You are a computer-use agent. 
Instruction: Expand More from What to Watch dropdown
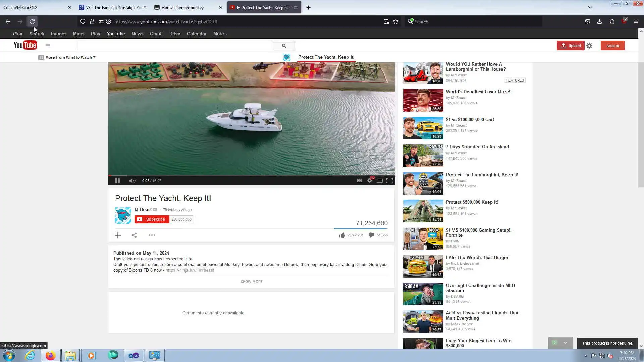70,57
